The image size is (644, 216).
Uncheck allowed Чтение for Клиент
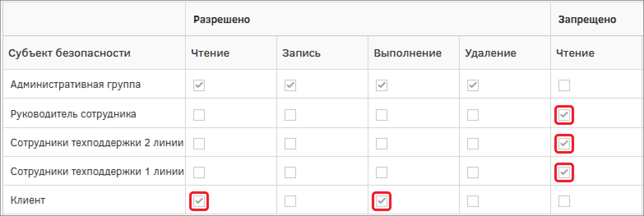pos(199,201)
